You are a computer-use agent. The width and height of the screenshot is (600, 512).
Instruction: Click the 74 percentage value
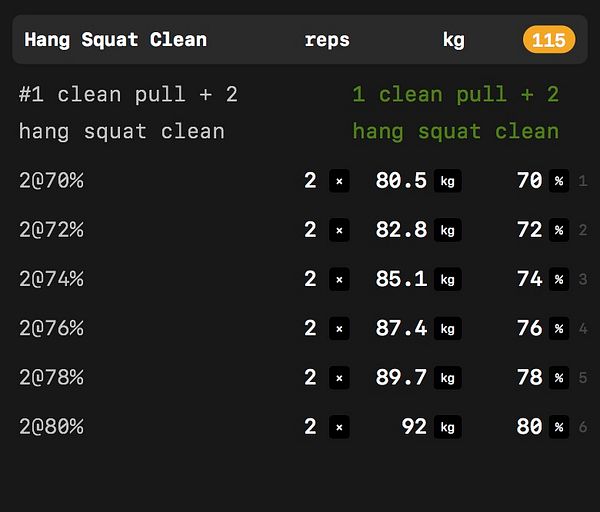(x=529, y=279)
